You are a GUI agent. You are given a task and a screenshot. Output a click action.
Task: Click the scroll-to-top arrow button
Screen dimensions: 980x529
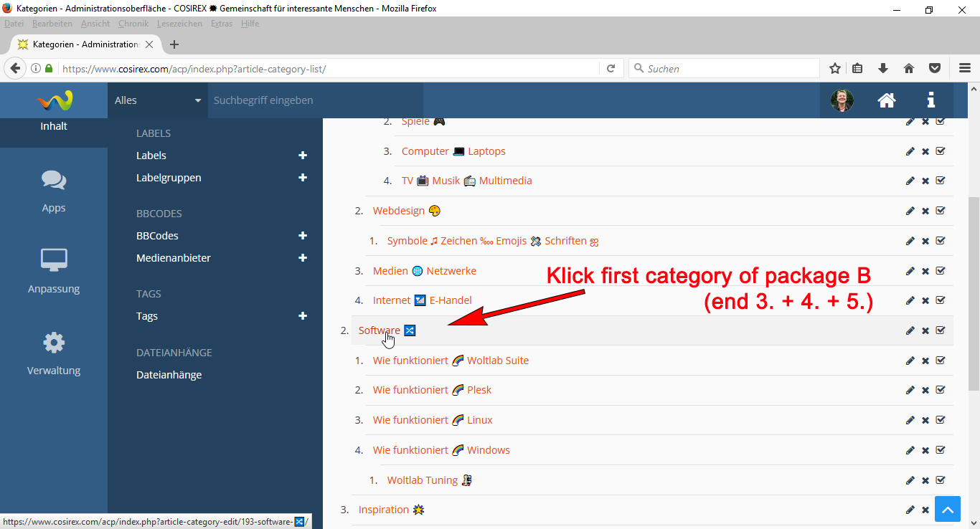pos(947,510)
